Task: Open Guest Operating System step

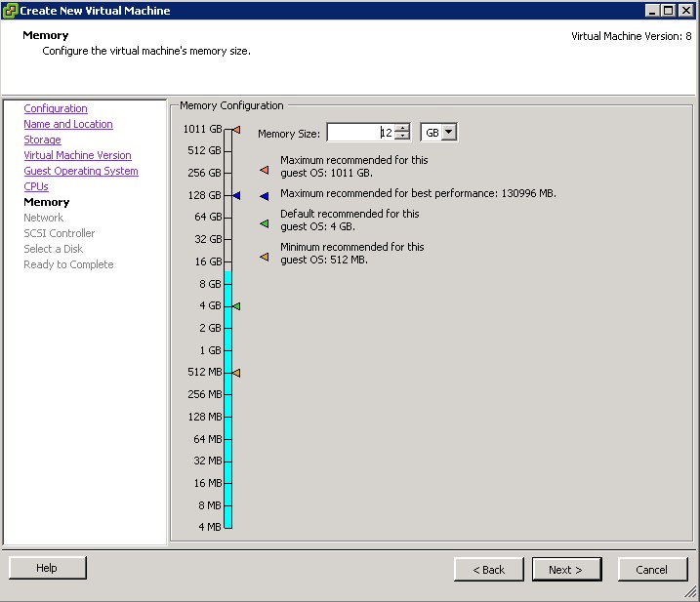Action: [x=81, y=171]
